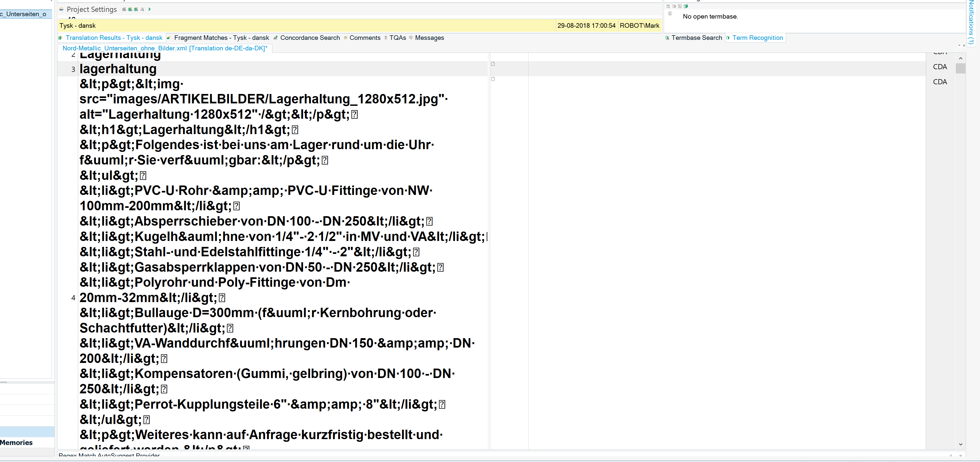Expand the Tysk-dansk language pair dropdown

pos(78,25)
